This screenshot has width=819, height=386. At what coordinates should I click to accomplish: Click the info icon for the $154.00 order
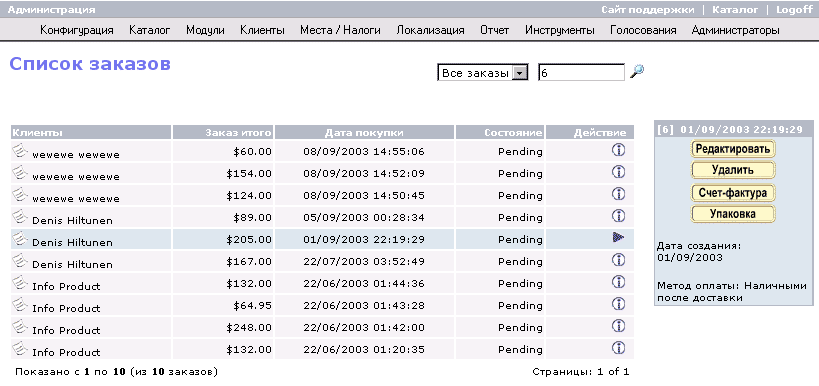click(618, 172)
